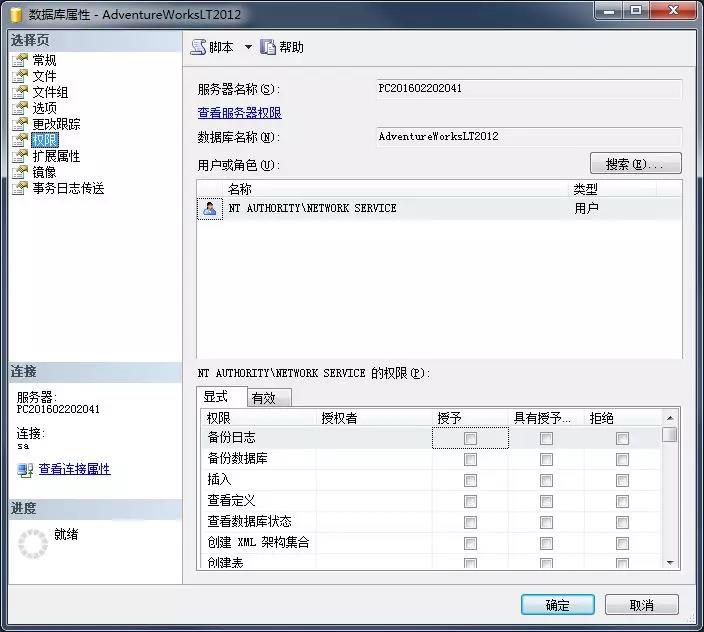704x632 pixels.
Task: Click the 授权者 column header
Action: [x=374, y=418]
